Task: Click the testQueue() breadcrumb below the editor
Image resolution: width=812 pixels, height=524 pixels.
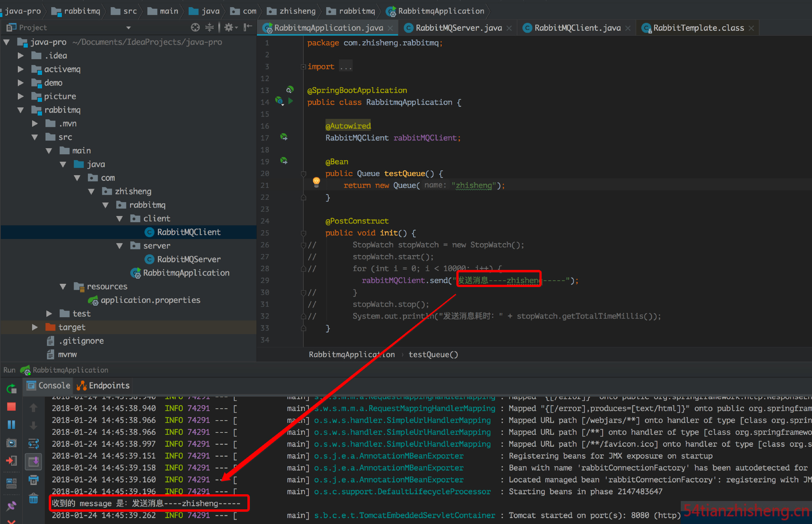Action: coord(433,354)
